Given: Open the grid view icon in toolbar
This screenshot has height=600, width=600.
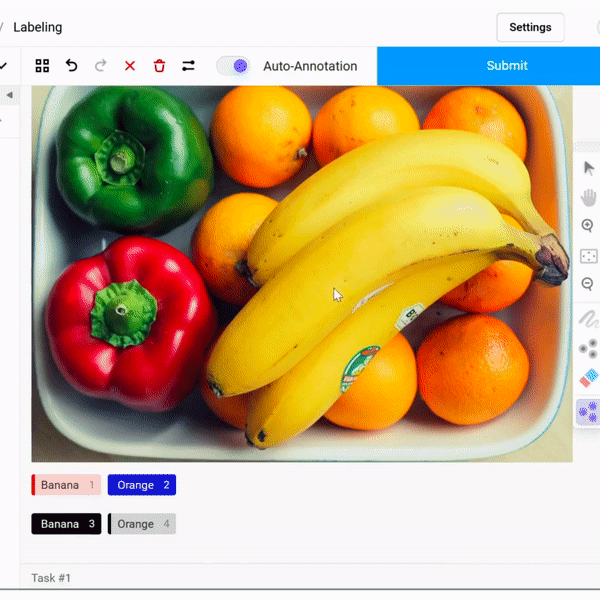Looking at the screenshot, I should (42, 66).
